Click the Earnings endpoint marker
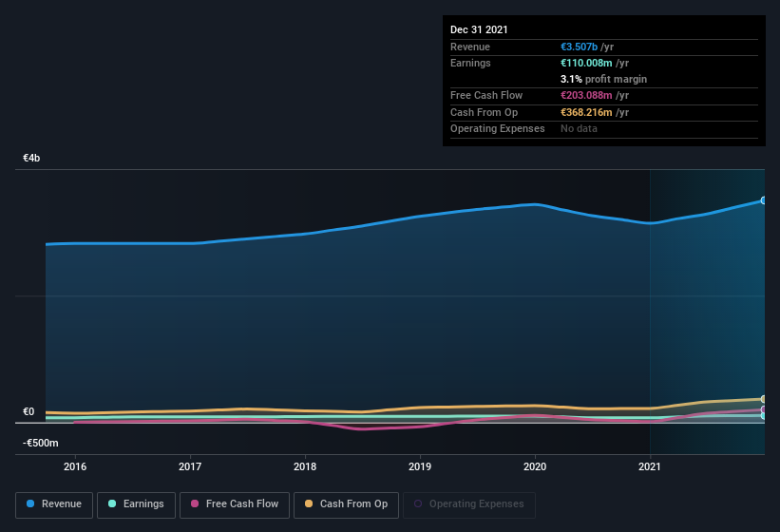This screenshot has width=780, height=532. (x=764, y=416)
